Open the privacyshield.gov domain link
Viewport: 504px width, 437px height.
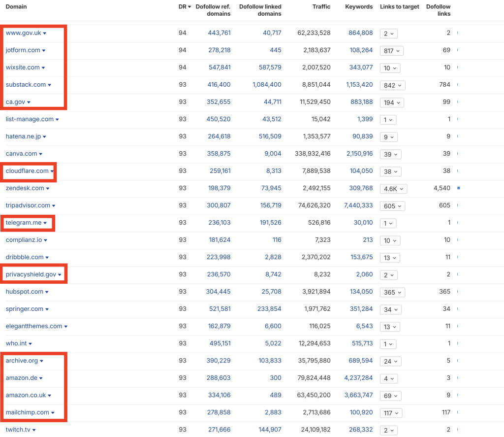[31, 274]
